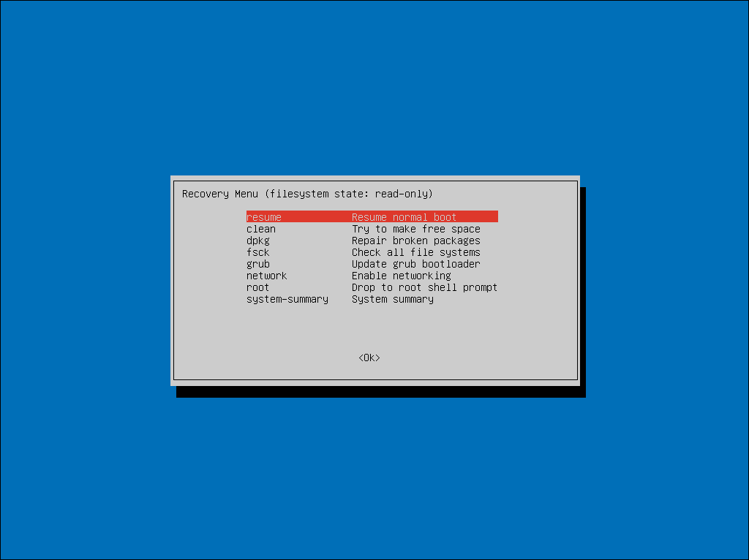
Task: Choose the dpkg option name
Action: coord(258,241)
